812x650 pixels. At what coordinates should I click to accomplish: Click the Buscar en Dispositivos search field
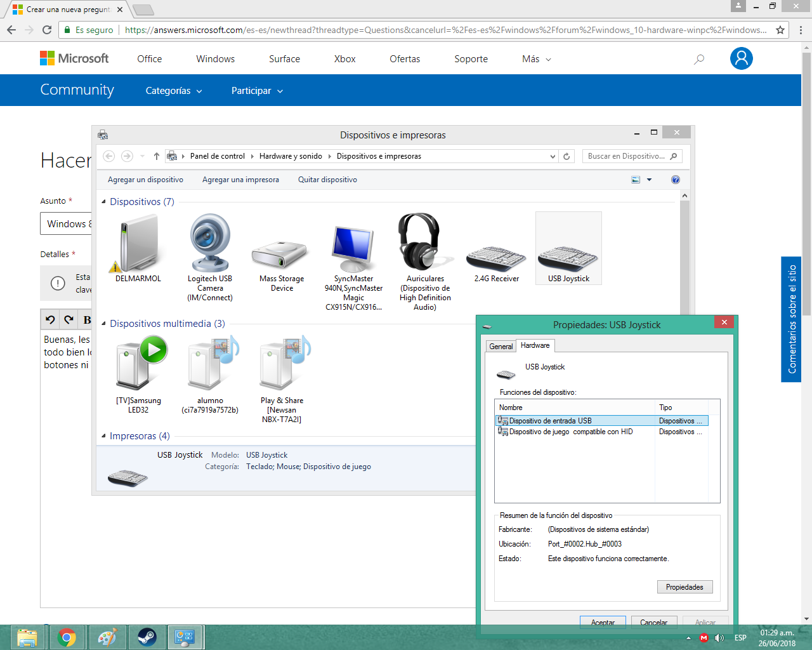coord(632,156)
